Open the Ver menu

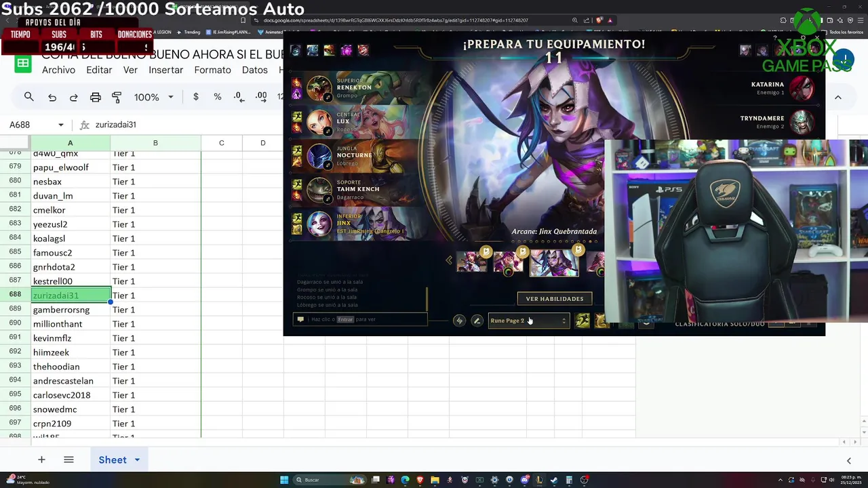(x=130, y=70)
